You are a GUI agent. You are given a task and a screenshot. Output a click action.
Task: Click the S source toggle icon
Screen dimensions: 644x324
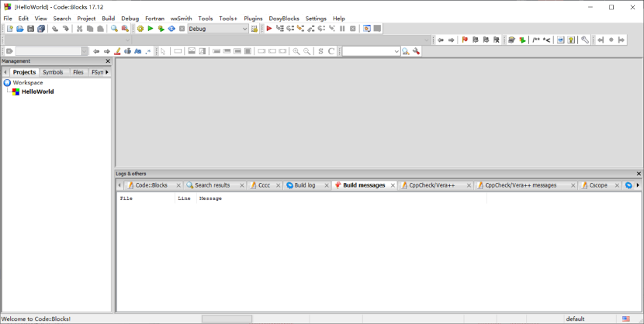[x=320, y=51]
